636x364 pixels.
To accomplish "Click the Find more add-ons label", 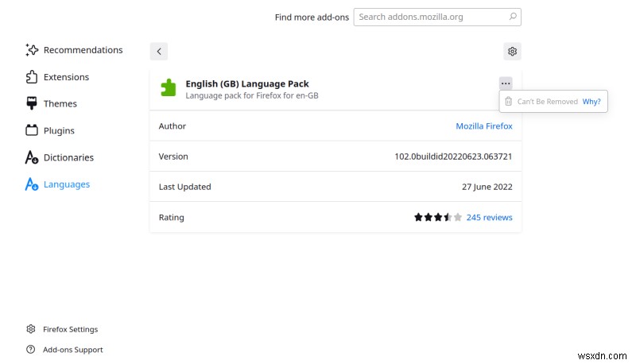I will [x=312, y=17].
